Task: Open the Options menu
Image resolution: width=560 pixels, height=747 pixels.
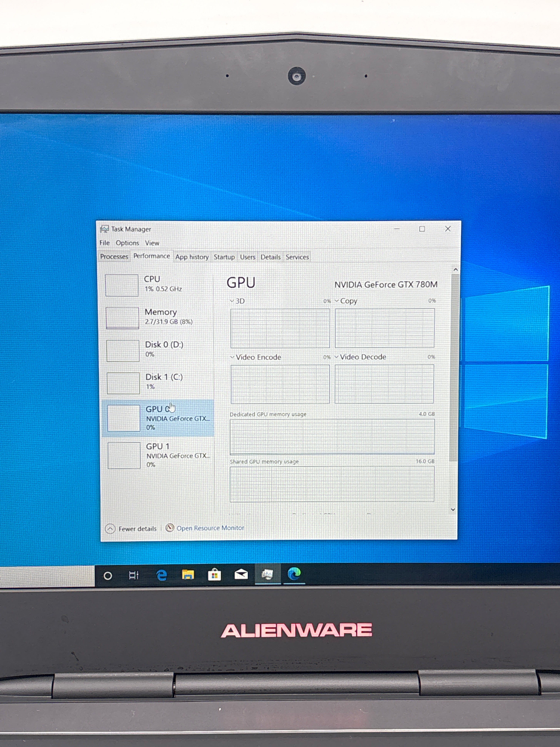Action: pos(127,243)
